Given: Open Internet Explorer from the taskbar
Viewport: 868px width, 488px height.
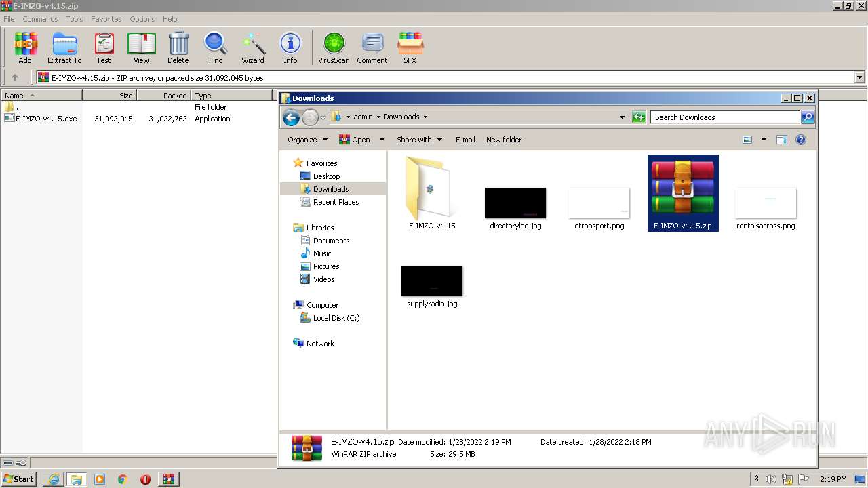Looking at the screenshot, I should coord(54,479).
